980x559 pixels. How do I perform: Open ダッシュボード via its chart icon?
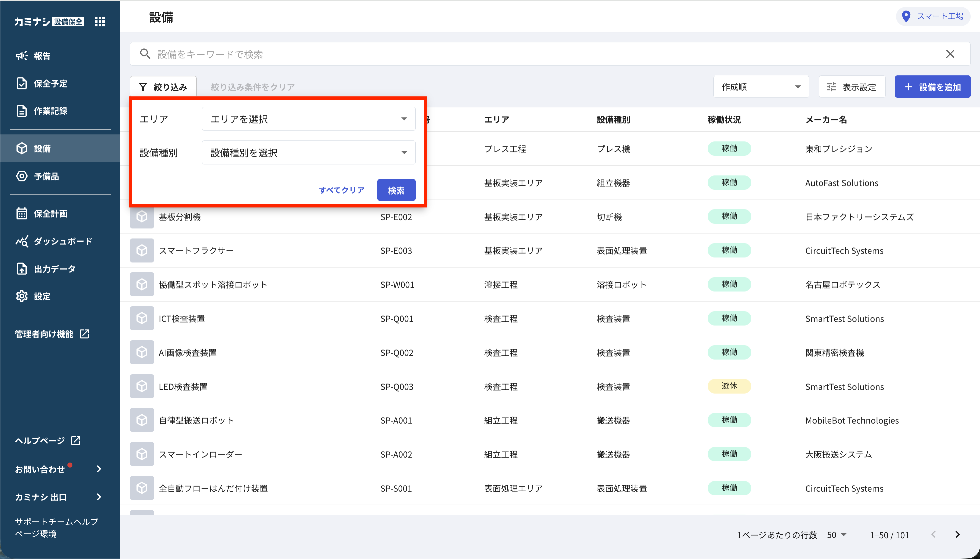coord(22,241)
